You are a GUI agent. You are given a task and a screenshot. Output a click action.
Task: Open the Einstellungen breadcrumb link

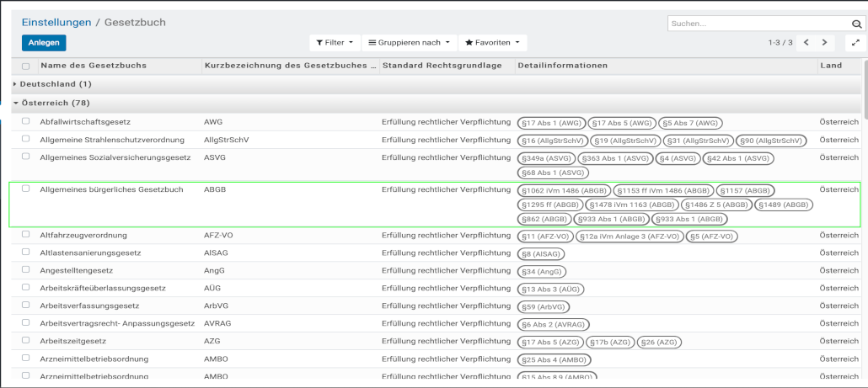56,22
